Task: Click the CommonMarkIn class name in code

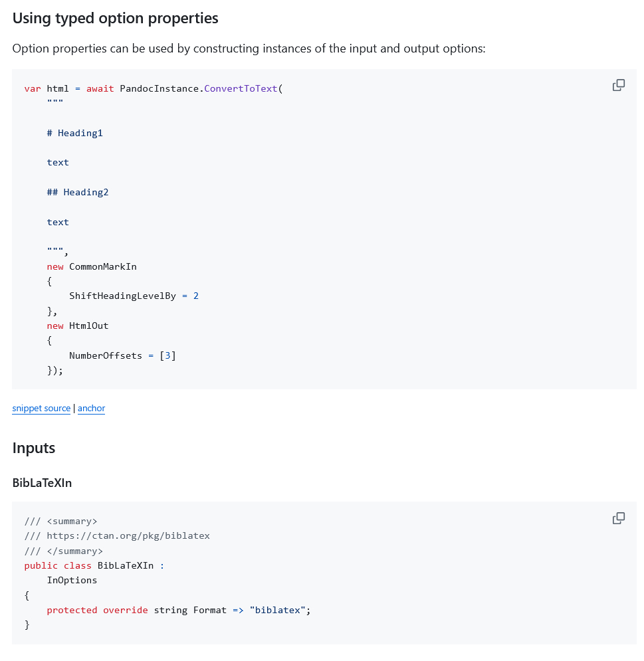Action: coord(103,266)
